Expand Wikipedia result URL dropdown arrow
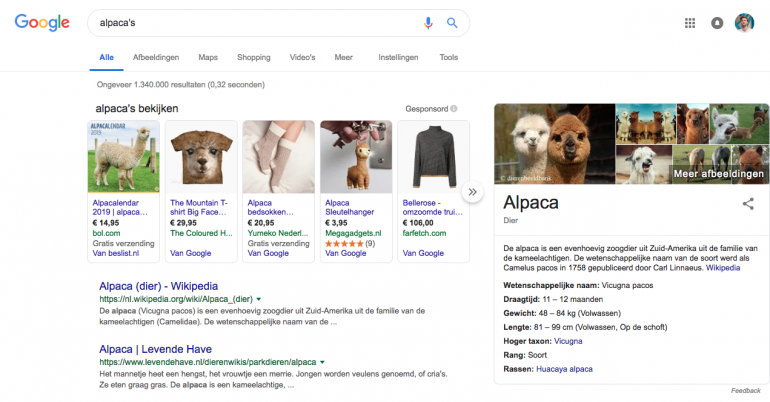 259,299
